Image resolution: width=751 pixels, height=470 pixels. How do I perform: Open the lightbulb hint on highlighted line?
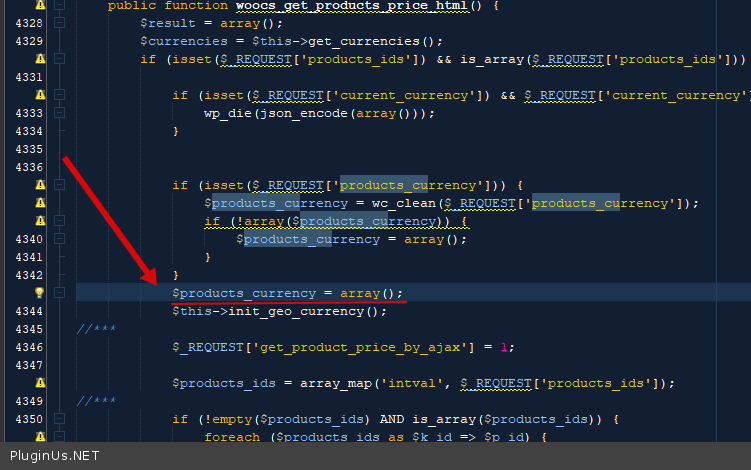tap(40, 293)
